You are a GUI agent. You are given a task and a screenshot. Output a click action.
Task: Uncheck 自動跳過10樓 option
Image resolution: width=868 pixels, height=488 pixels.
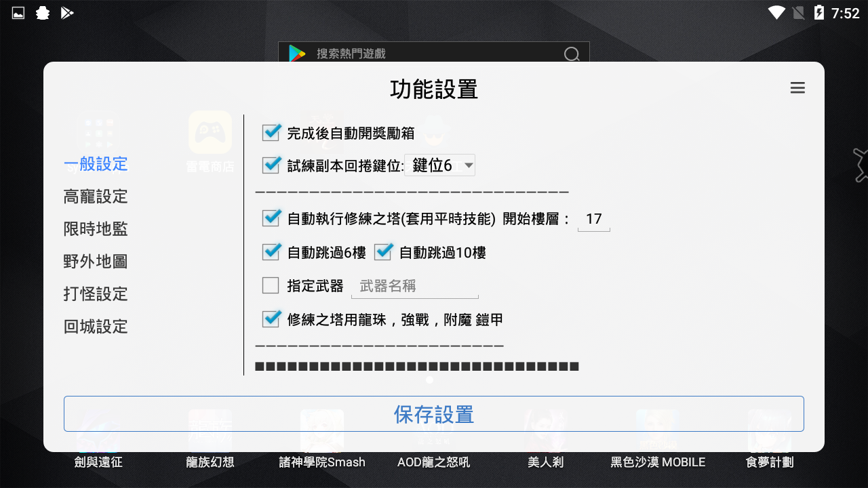[x=382, y=251]
